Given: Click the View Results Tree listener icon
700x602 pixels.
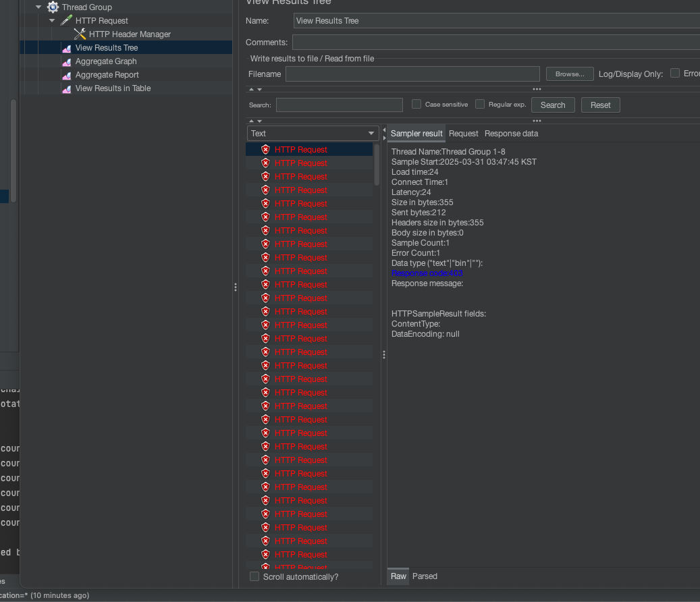Looking at the screenshot, I should [67, 48].
